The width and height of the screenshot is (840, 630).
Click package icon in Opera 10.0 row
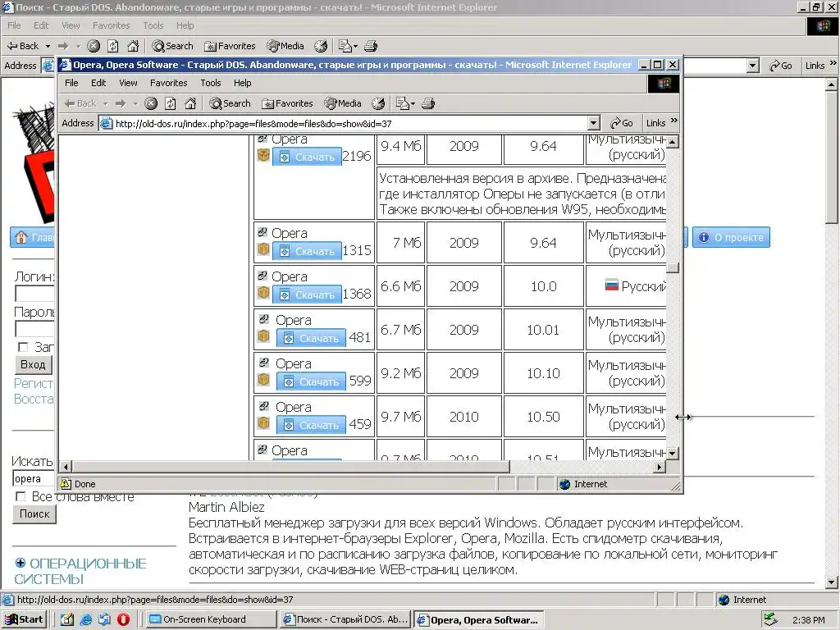pyautogui.click(x=263, y=293)
